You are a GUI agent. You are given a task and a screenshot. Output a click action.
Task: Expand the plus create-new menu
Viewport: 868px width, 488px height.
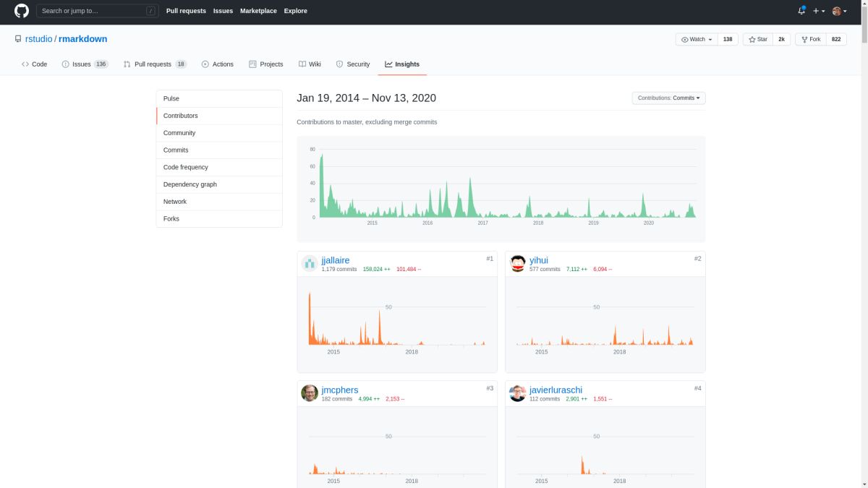(x=819, y=11)
